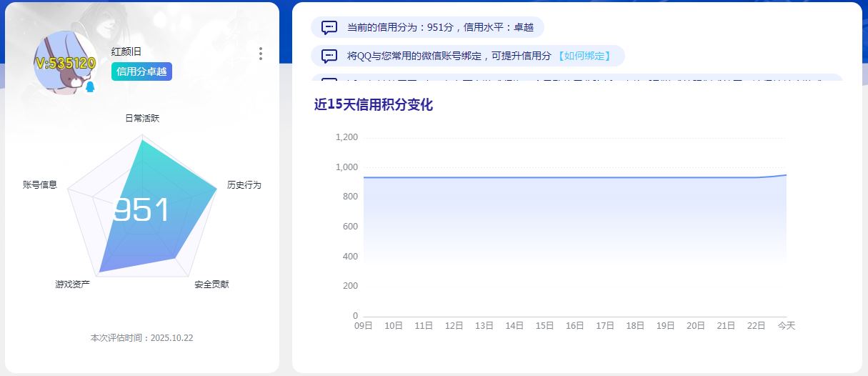Open the 如何绑定 link
This screenshot has height=376, width=868.
(x=584, y=56)
